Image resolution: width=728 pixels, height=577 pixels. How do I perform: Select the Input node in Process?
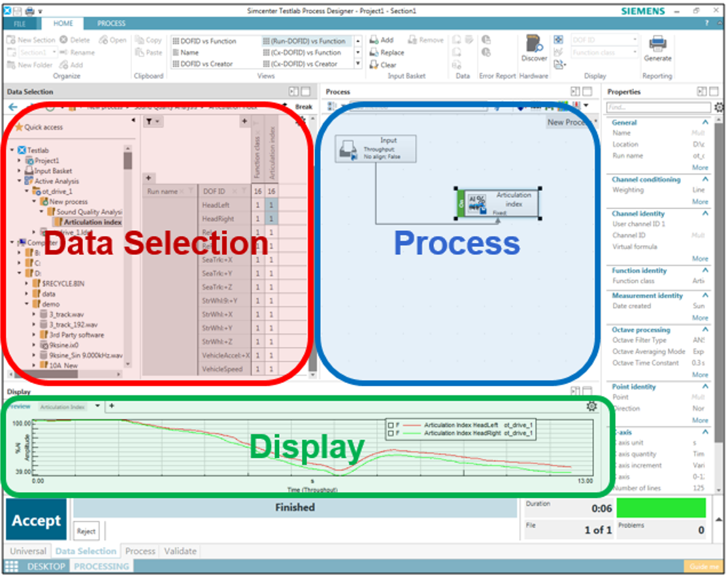point(376,148)
